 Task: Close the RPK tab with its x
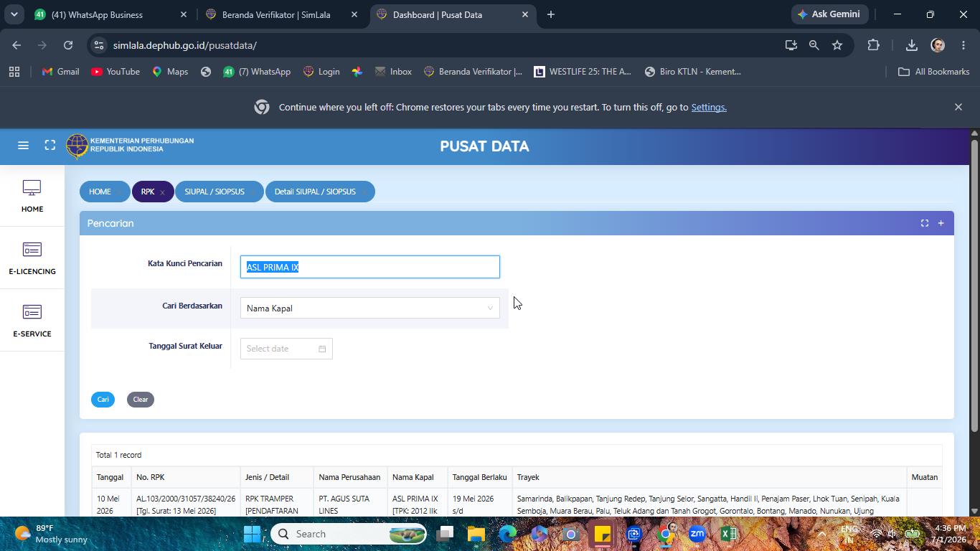click(163, 192)
